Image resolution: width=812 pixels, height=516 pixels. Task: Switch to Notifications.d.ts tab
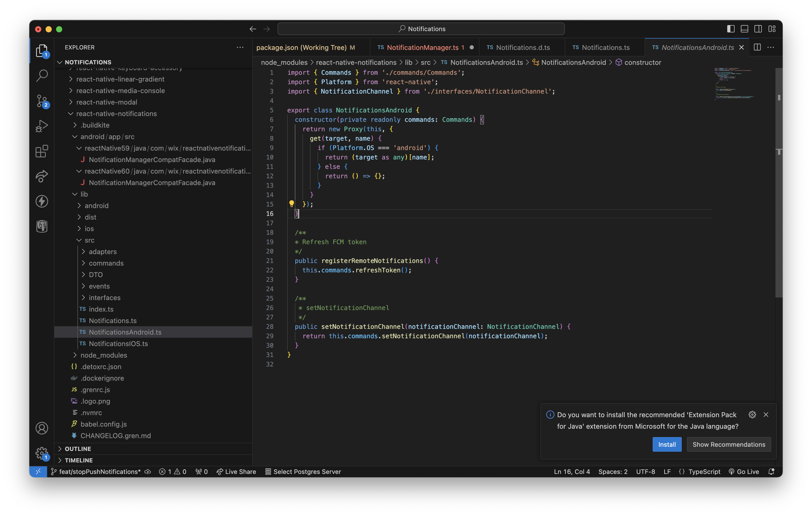[x=522, y=48]
